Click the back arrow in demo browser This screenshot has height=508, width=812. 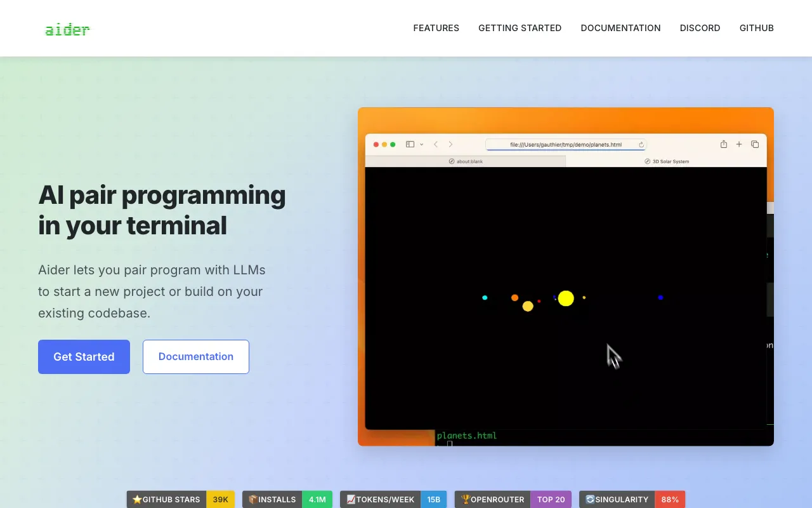[436, 144]
